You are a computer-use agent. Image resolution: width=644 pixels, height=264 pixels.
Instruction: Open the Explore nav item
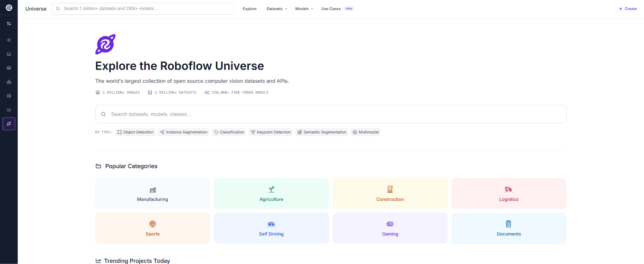click(x=250, y=9)
